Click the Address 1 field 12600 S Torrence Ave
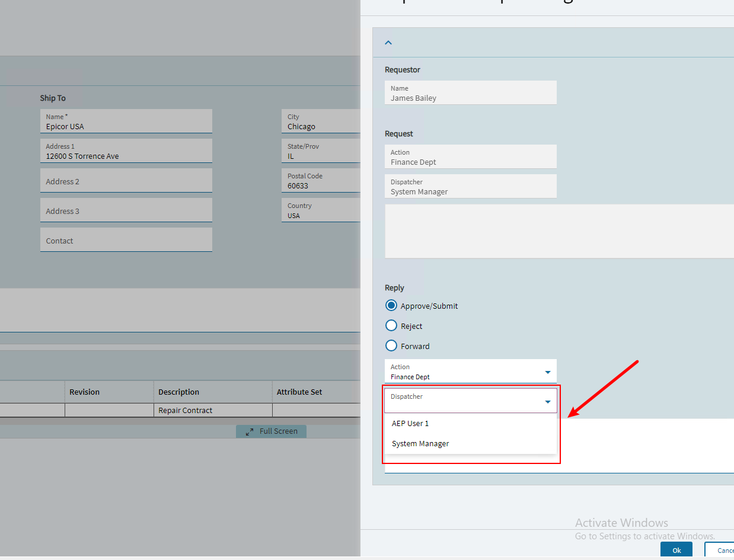The image size is (734, 560). click(x=126, y=151)
